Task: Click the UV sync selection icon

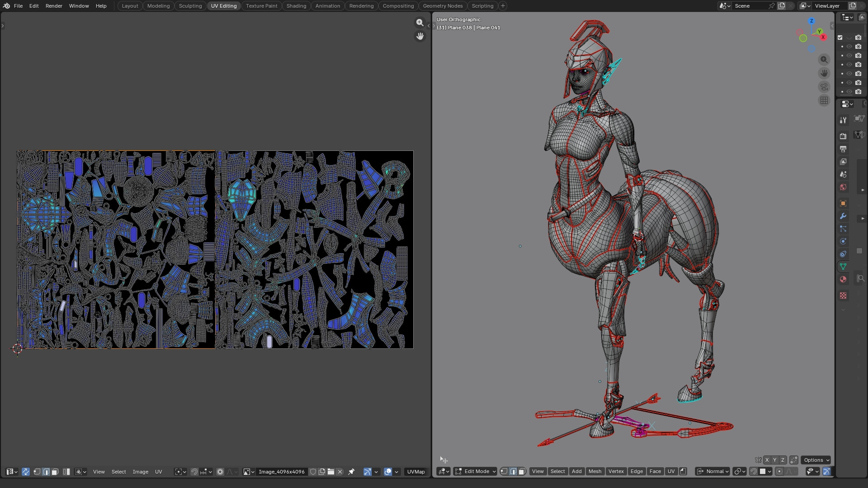Action: pos(26,472)
